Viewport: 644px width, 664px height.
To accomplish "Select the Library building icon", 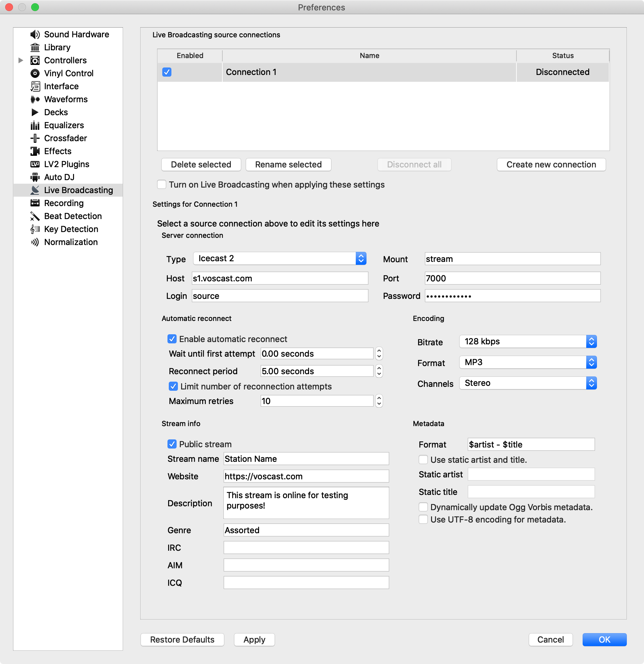I will 35,47.
